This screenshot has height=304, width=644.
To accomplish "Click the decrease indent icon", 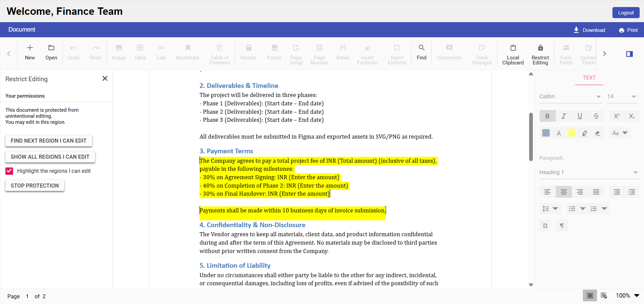I will pyautogui.click(x=617, y=192).
